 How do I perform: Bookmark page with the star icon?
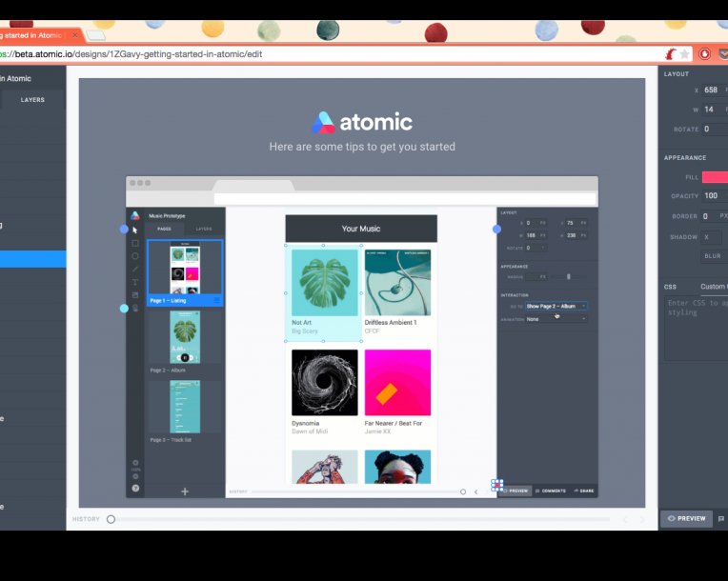click(x=684, y=54)
